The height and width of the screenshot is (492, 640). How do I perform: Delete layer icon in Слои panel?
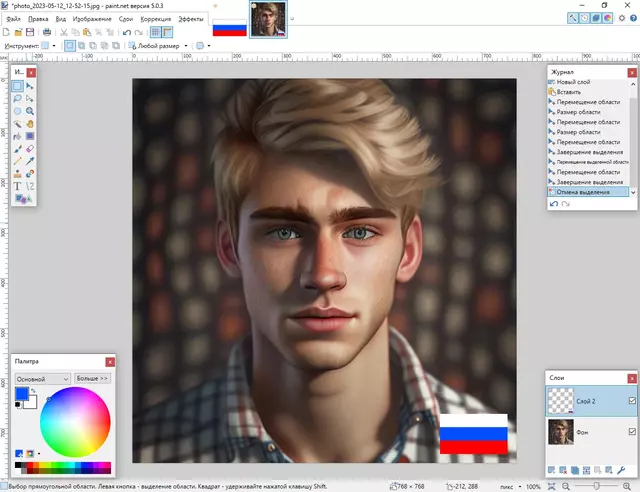pos(563,470)
